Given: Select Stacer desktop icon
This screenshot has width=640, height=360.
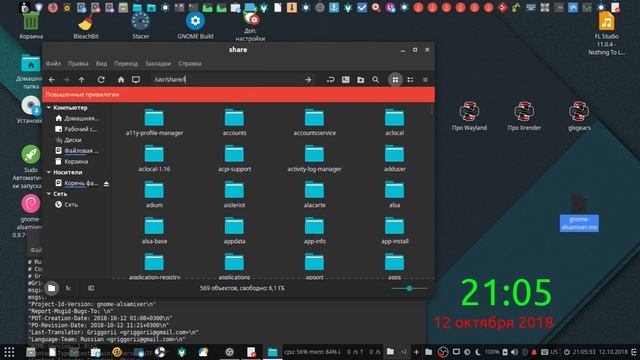Looking at the screenshot, I should (x=140, y=26).
